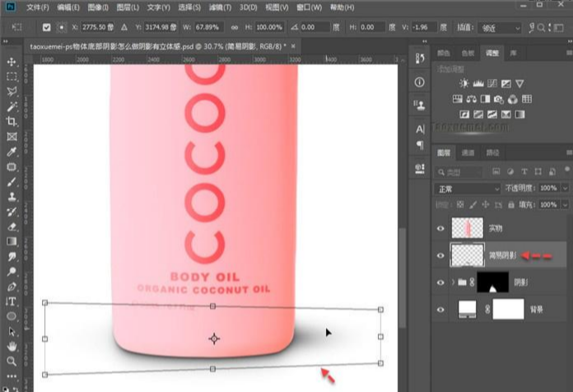The width and height of the screenshot is (573, 392).
Task: Open the Paragraph panel icon
Action: point(420,145)
